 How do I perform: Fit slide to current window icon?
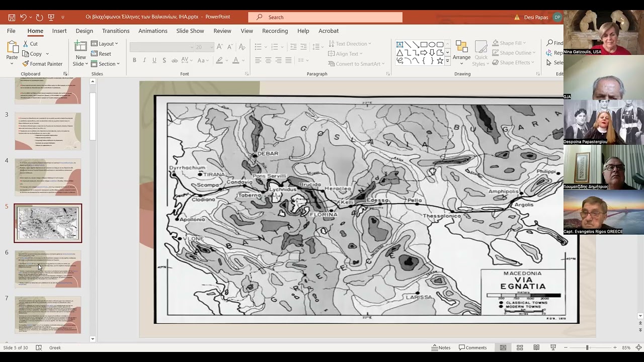[638, 347]
